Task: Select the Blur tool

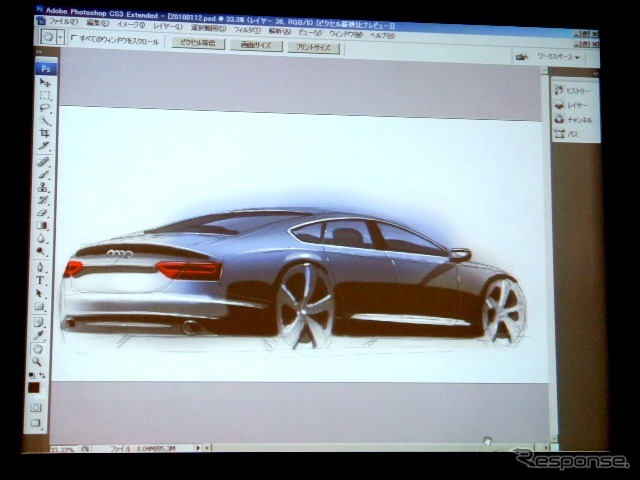Action: point(41,238)
